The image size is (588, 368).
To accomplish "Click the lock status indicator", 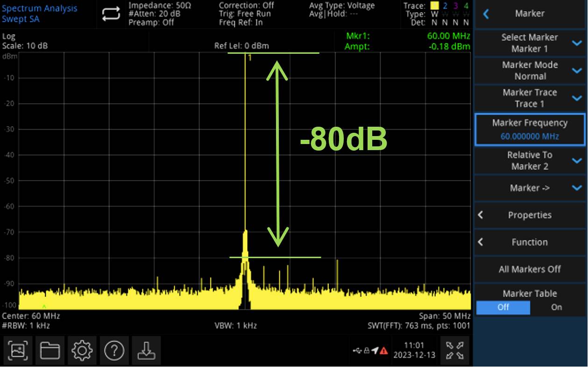I will pos(367,350).
